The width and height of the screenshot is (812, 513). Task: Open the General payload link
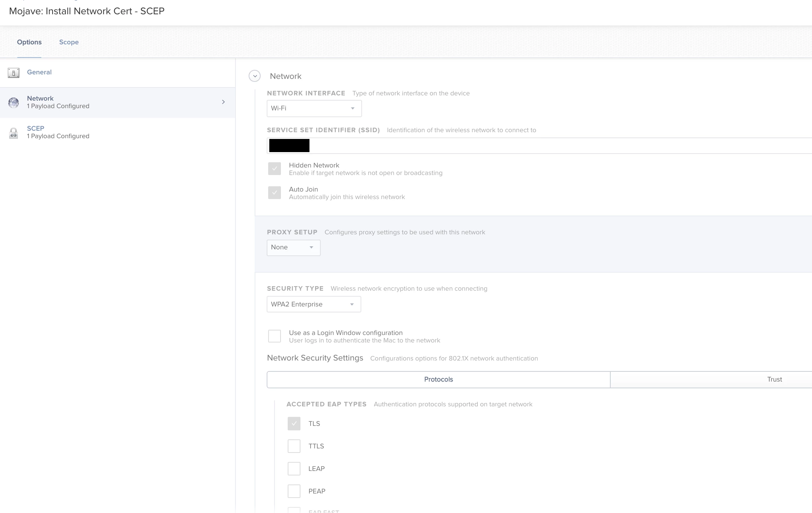pos(39,72)
